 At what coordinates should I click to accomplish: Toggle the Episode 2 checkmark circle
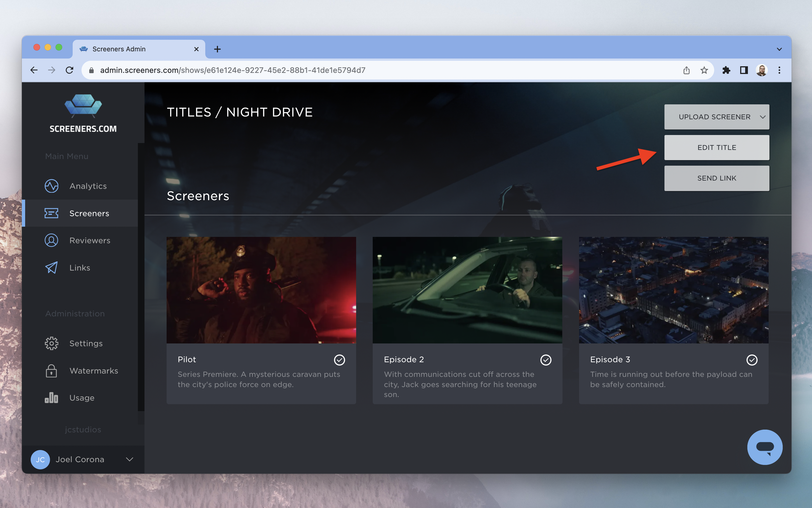click(545, 360)
